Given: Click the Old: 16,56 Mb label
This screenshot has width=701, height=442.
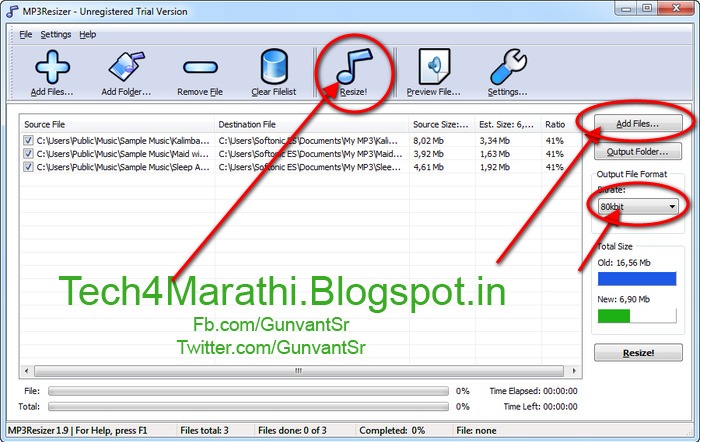Looking at the screenshot, I should point(624,263).
